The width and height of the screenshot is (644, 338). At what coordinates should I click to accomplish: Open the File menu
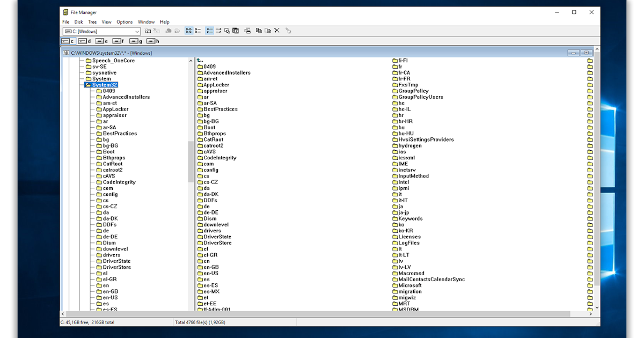click(x=65, y=22)
